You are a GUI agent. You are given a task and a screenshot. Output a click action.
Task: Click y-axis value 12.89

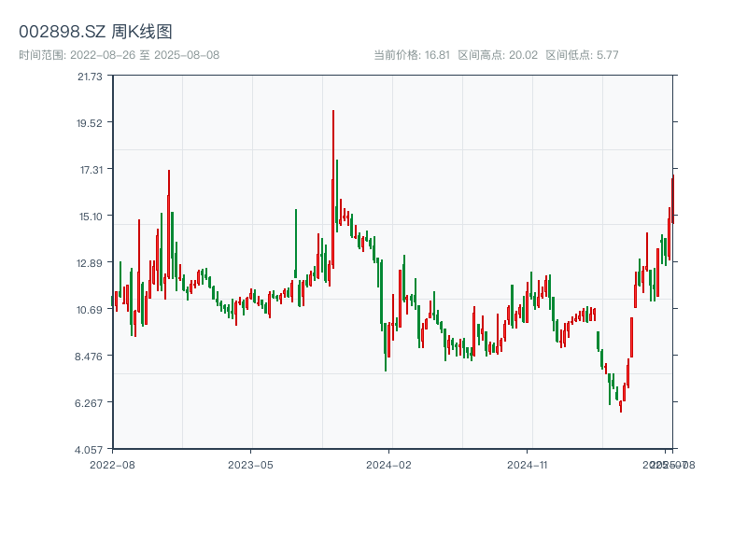(90, 263)
